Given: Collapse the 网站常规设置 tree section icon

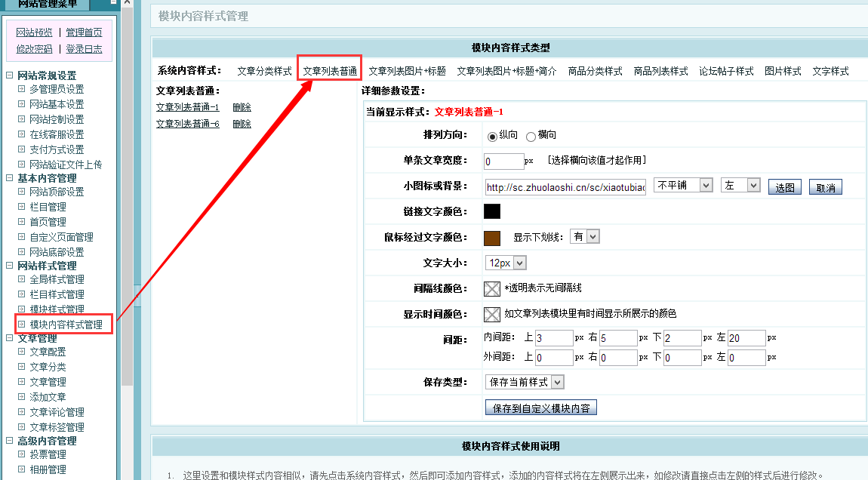Looking at the screenshot, I should 10,75.
